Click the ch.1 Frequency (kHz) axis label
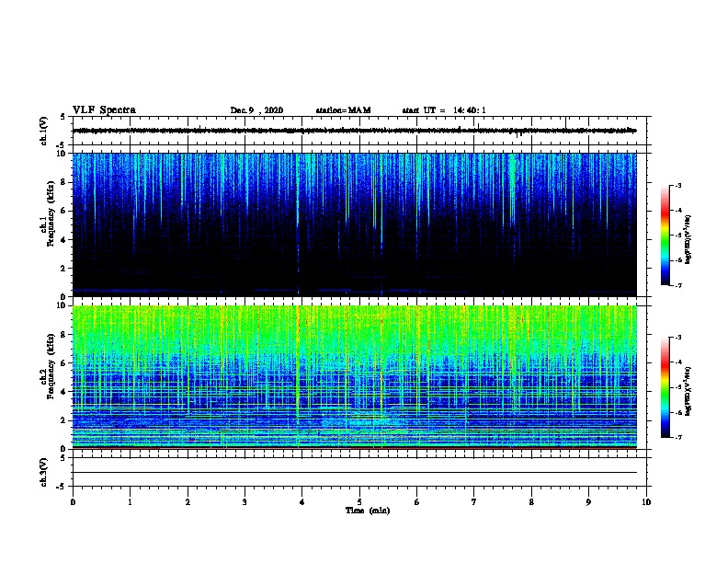728x563 pixels. 48,213
